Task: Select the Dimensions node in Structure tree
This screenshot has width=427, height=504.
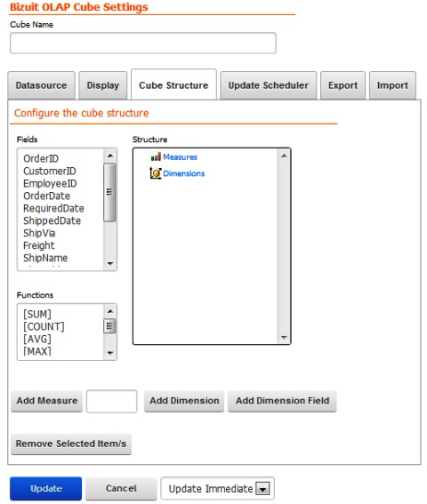Action: coord(183,173)
